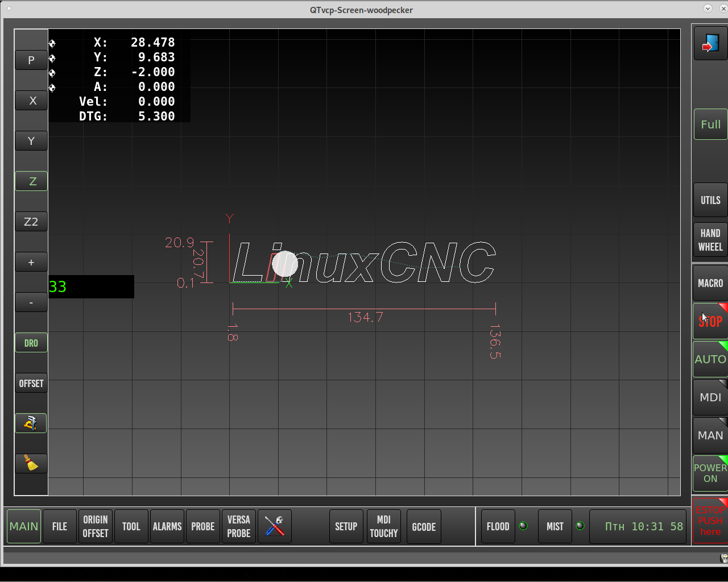Open the MACRO panel
This screenshot has height=582, width=728.
tap(710, 283)
